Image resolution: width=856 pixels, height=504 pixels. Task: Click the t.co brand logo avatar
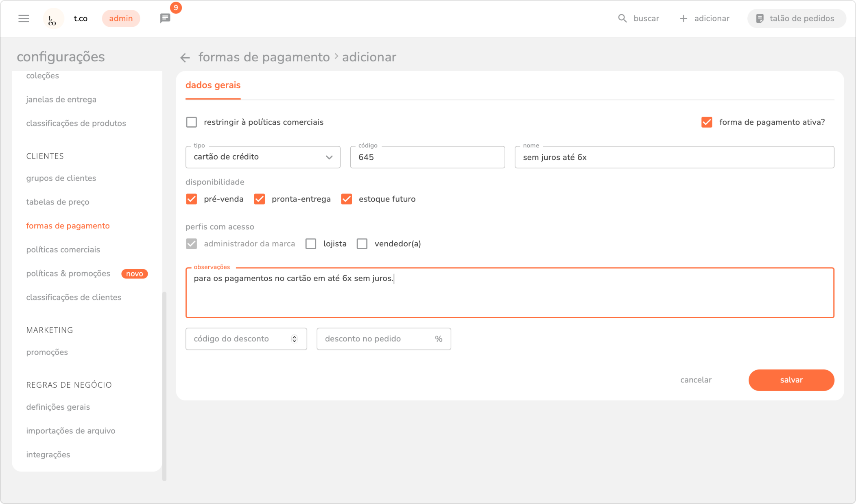pyautogui.click(x=53, y=19)
